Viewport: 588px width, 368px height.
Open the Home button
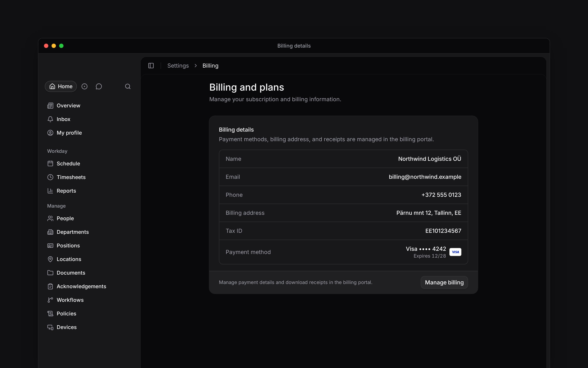click(61, 86)
